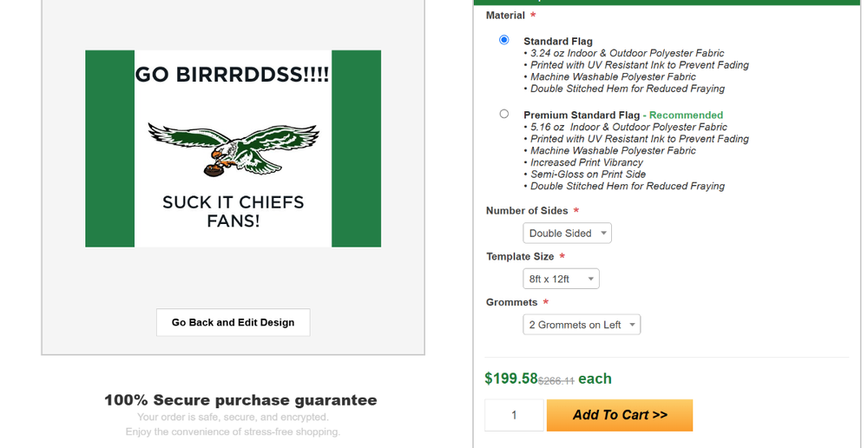Click the left green stripe of the flag

tap(109, 148)
